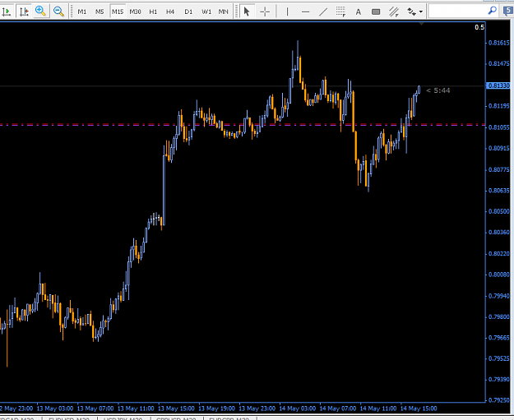The height and width of the screenshot is (420, 514).
Task: Click the 0.79665 price scale value
Action: tap(499, 338)
